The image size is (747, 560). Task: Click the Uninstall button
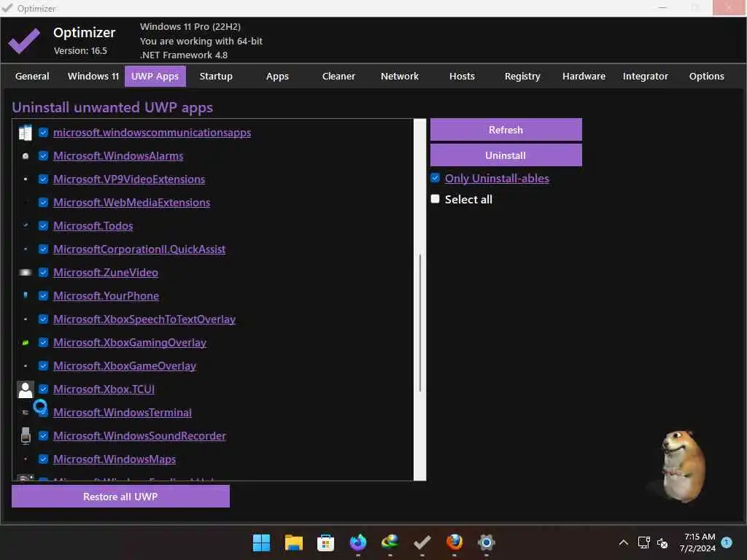pyautogui.click(x=506, y=155)
